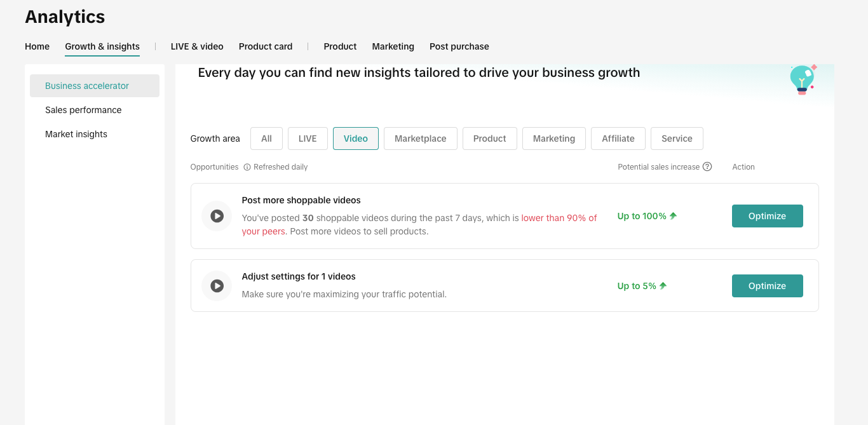Viewport: 868px width, 425px height.
Task: Open Market insights in the sidebar
Action: click(76, 134)
